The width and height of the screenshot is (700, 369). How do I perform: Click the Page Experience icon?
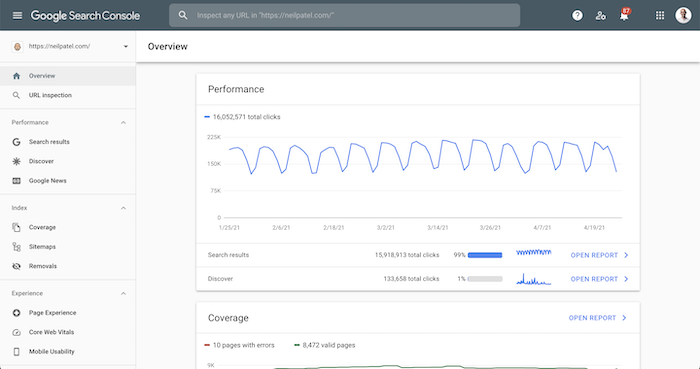click(17, 313)
